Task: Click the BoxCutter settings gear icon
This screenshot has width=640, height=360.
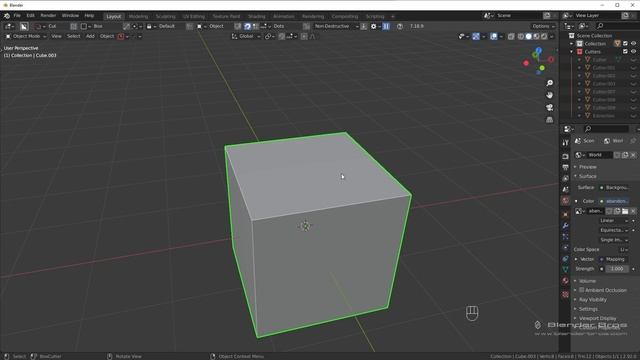Action: [x=373, y=26]
